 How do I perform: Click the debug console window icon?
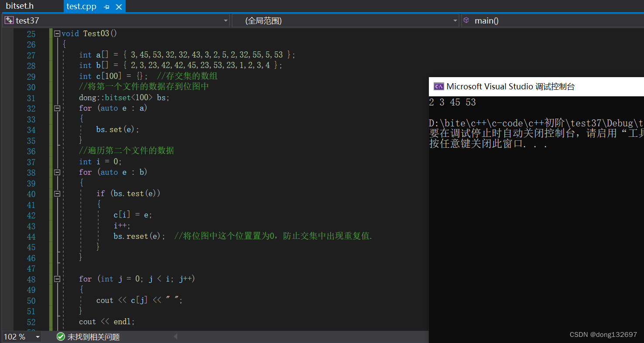[438, 86]
